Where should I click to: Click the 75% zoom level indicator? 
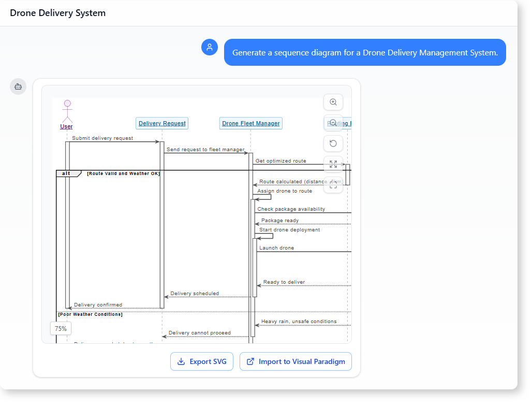[x=61, y=328]
